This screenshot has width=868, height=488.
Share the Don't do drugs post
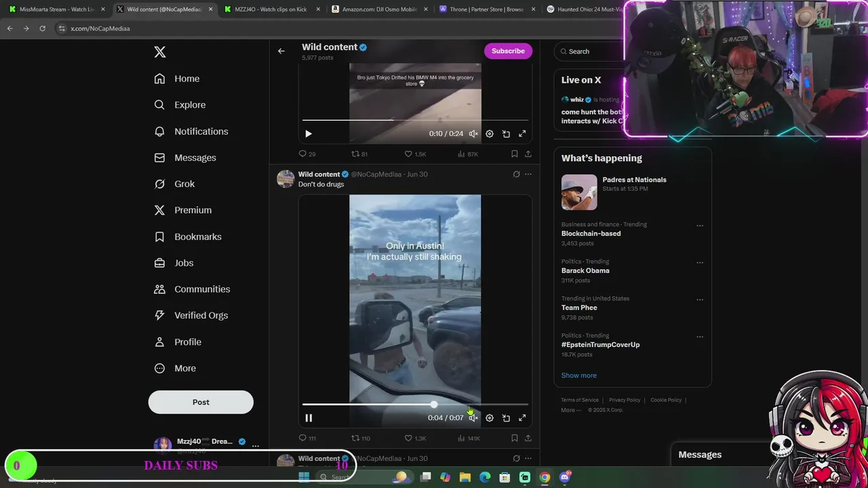coord(528,439)
